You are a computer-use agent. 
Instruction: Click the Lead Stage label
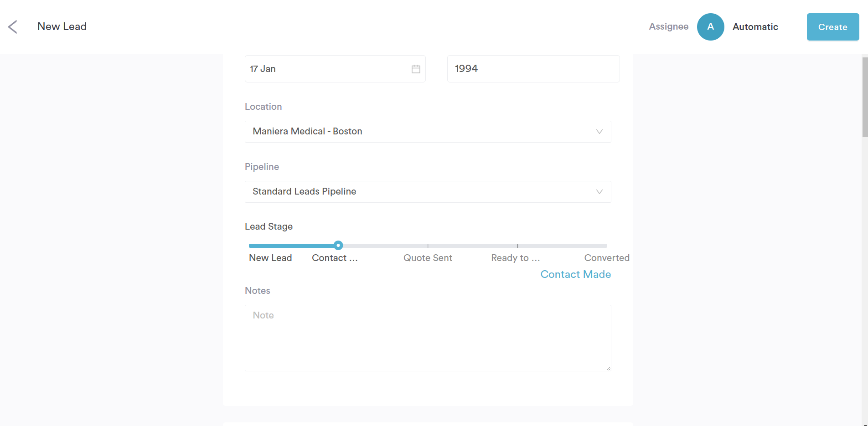pyautogui.click(x=269, y=226)
